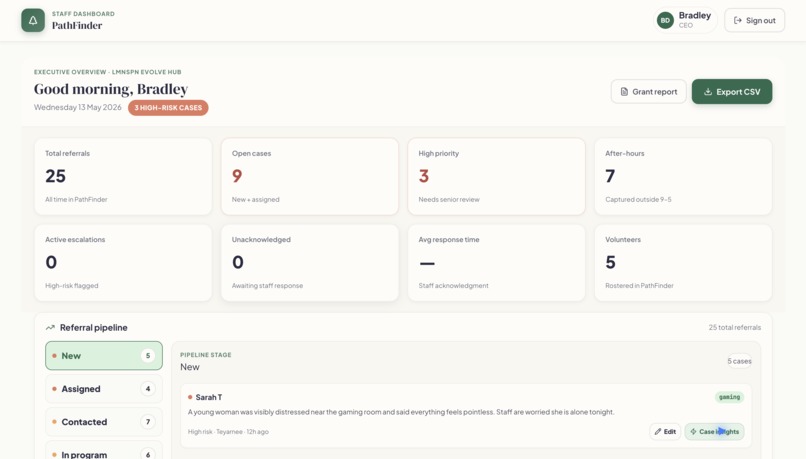Click the 3 High-Risk Cases badge
Screen dimensions: 806x459
coord(168,108)
